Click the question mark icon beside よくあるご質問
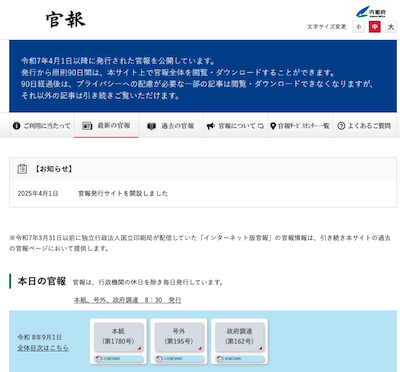 (341, 126)
